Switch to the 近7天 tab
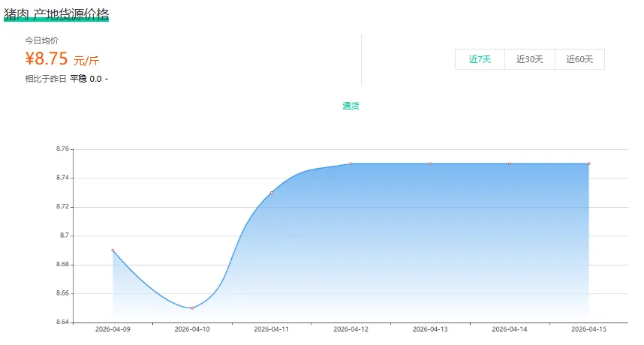This screenshot has height=345, width=644. click(x=480, y=59)
